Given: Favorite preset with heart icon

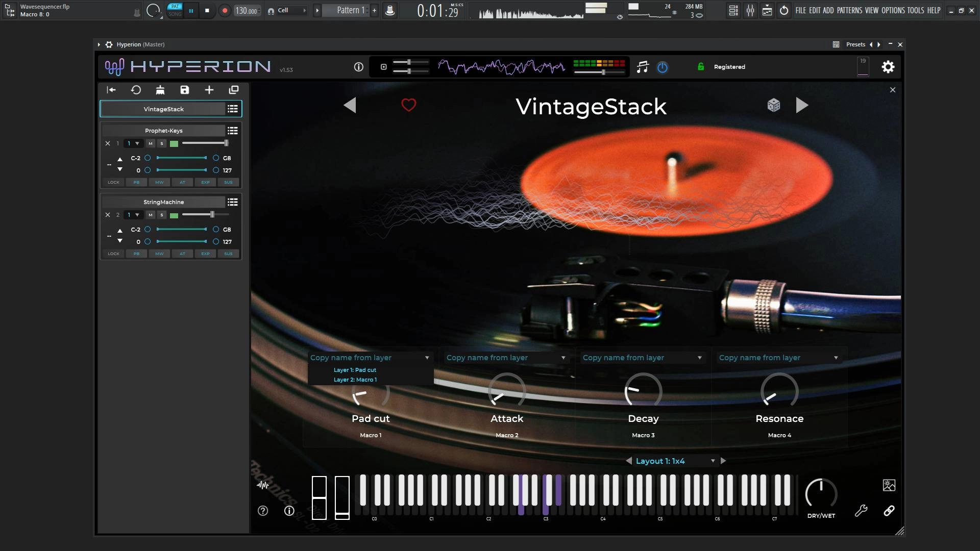Looking at the screenshot, I should [409, 105].
